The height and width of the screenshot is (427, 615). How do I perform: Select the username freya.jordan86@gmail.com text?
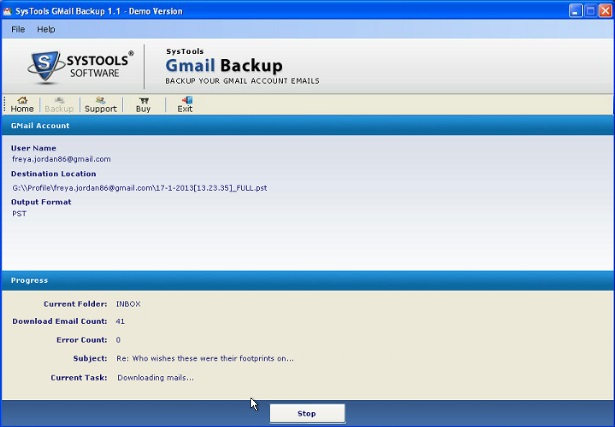(61, 159)
